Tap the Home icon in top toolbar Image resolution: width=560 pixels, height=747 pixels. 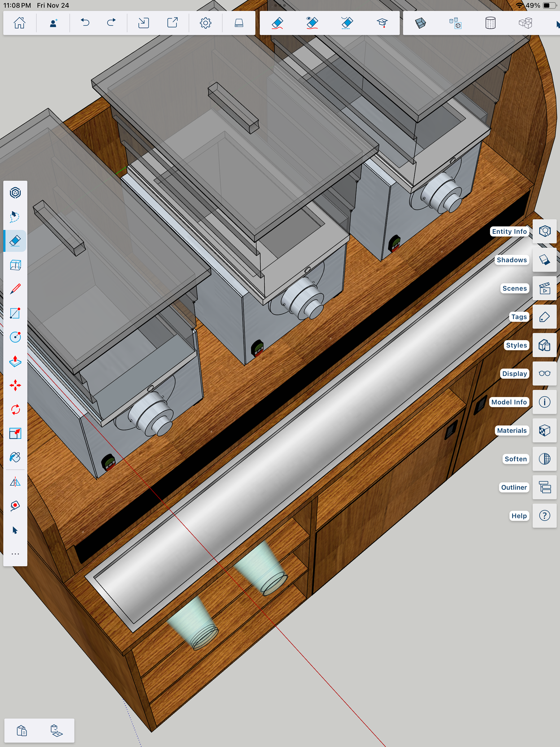pyautogui.click(x=19, y=23)
